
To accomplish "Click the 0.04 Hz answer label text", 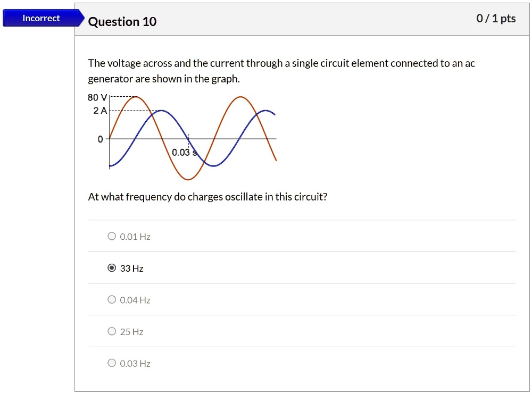I will click(x=135, y=299).
